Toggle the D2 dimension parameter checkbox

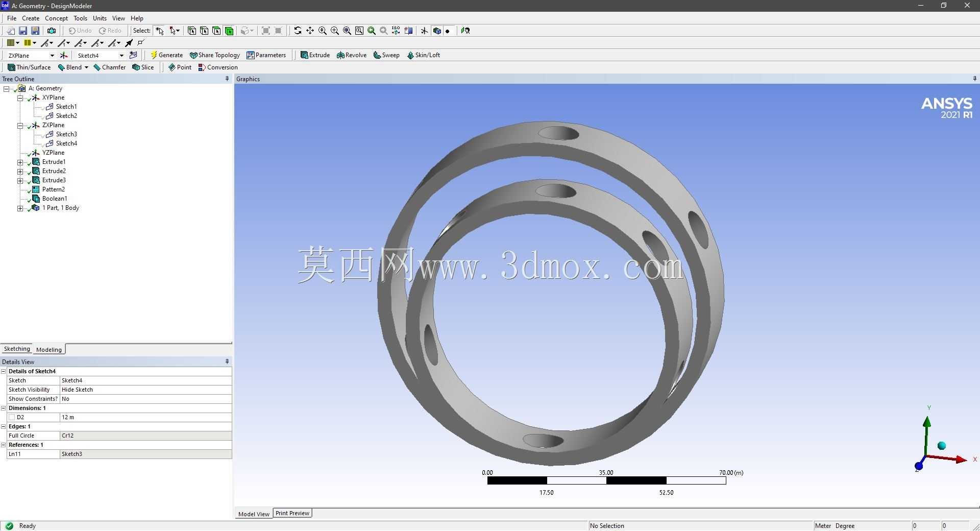[x=12, y=417]
